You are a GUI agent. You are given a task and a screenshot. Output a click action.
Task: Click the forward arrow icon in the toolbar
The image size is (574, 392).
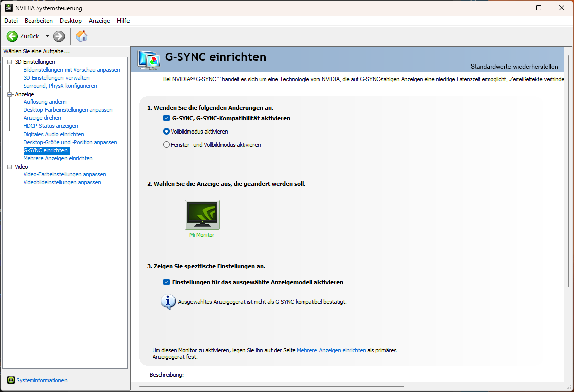[x=59, y=36]
